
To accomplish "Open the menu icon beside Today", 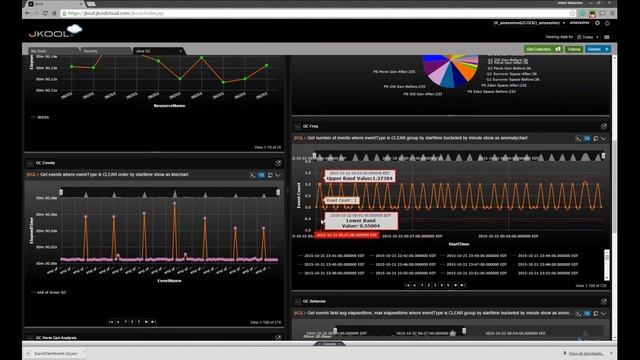I will click(607, 37).
